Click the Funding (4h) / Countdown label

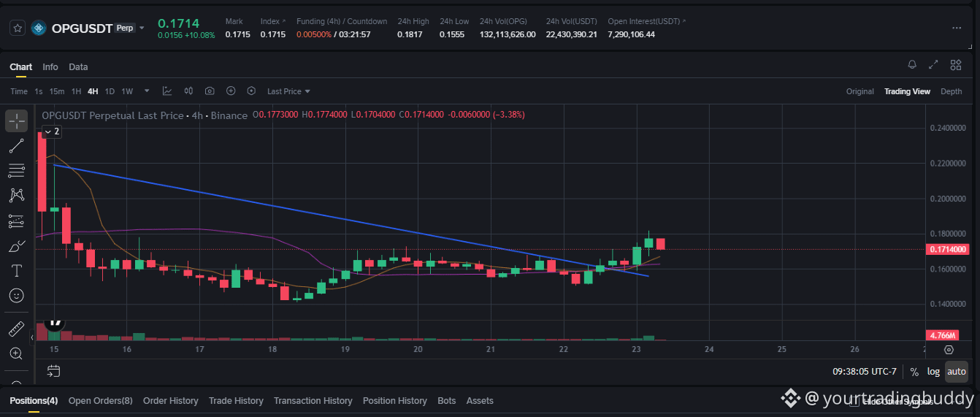pos(342,21)
